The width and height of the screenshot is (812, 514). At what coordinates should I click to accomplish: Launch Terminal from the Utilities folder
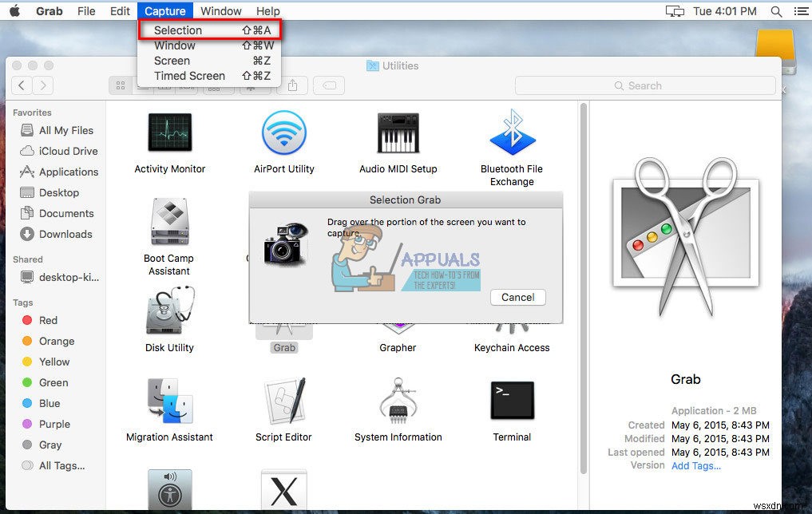point(512,401)
